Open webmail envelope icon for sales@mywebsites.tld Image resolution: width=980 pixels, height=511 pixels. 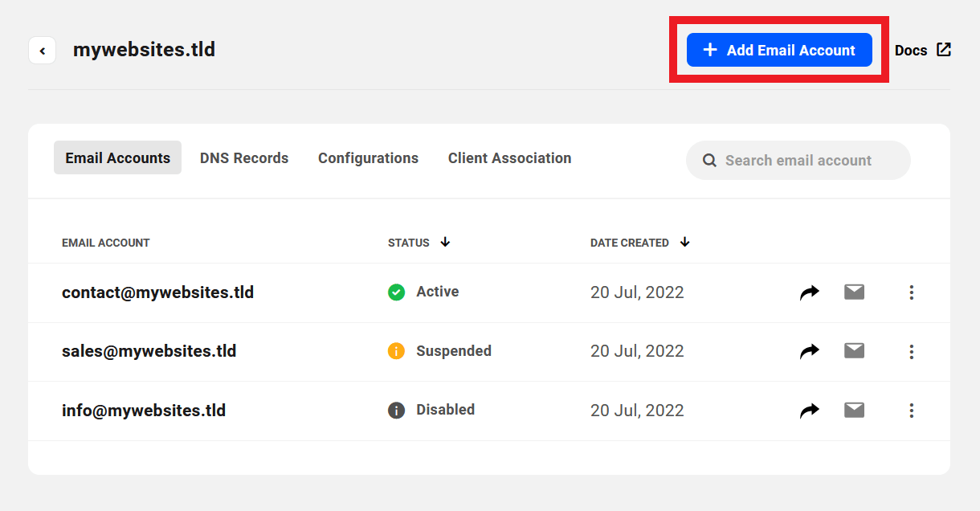tap(854, 351)
